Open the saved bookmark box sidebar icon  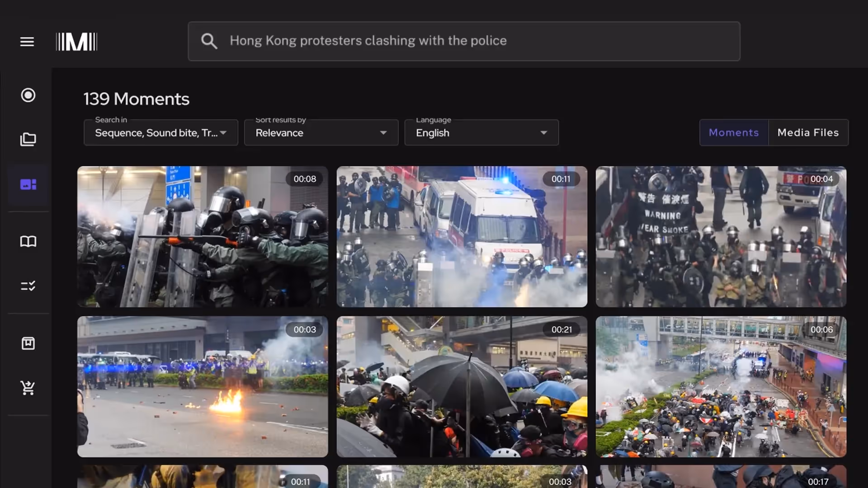pos(28,343)
